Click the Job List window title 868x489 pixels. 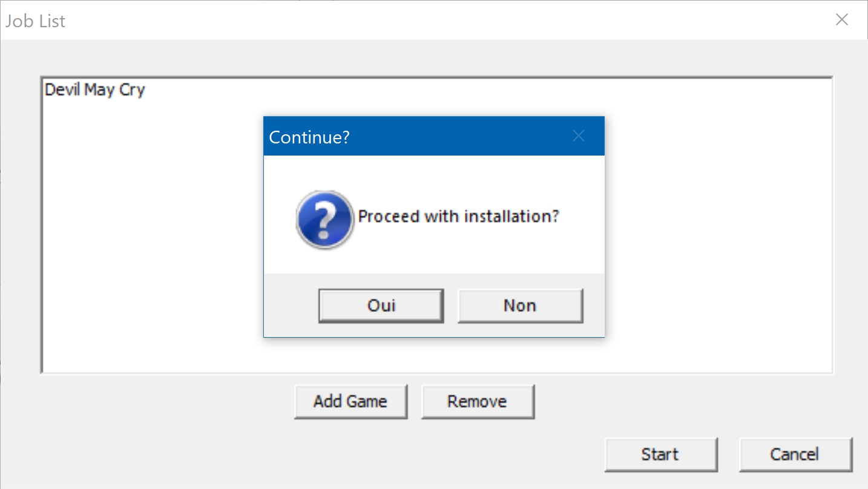tap(35, 21)
